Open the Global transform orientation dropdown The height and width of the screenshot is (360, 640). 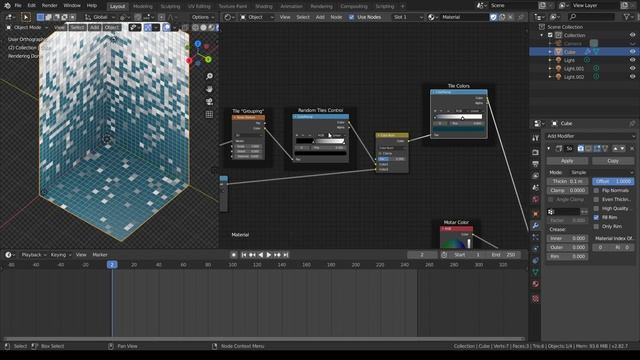tap(100, 17)
